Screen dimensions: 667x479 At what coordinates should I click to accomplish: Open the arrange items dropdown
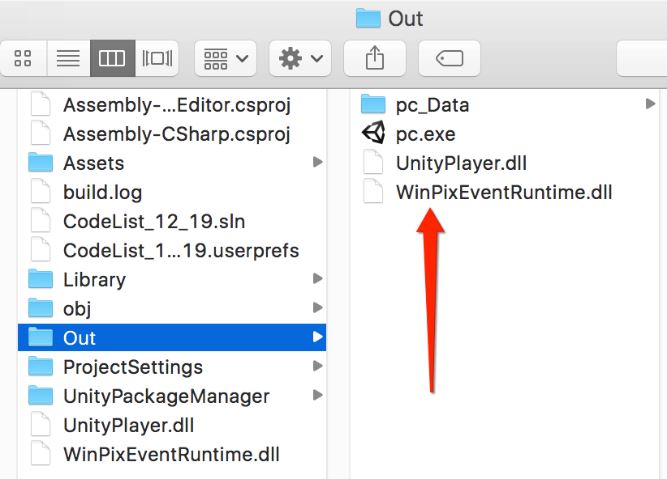point(226,59)
